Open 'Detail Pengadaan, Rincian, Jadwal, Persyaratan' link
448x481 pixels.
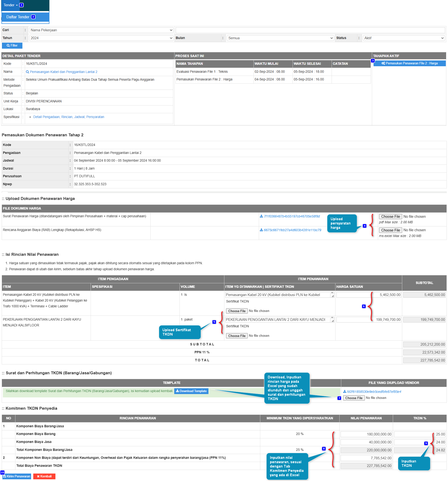point(68,117)
